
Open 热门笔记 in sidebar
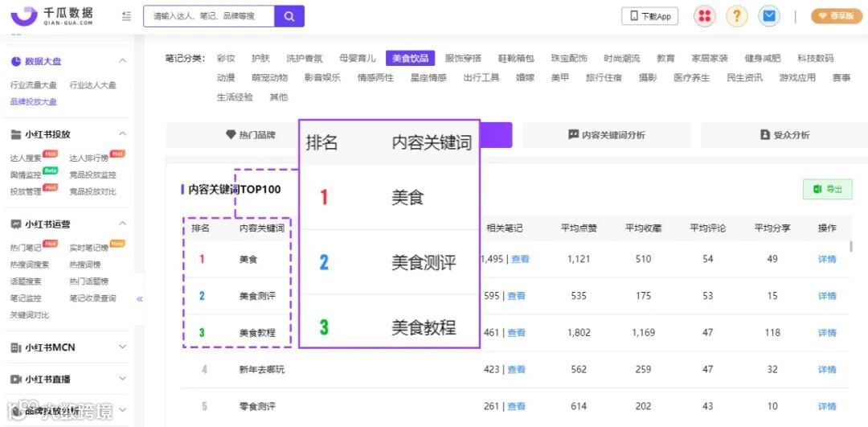[x=26, y=248]
